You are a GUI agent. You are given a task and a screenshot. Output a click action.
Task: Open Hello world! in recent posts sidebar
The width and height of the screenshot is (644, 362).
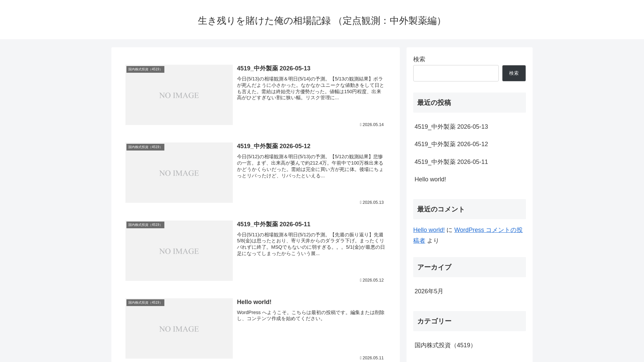430,179
